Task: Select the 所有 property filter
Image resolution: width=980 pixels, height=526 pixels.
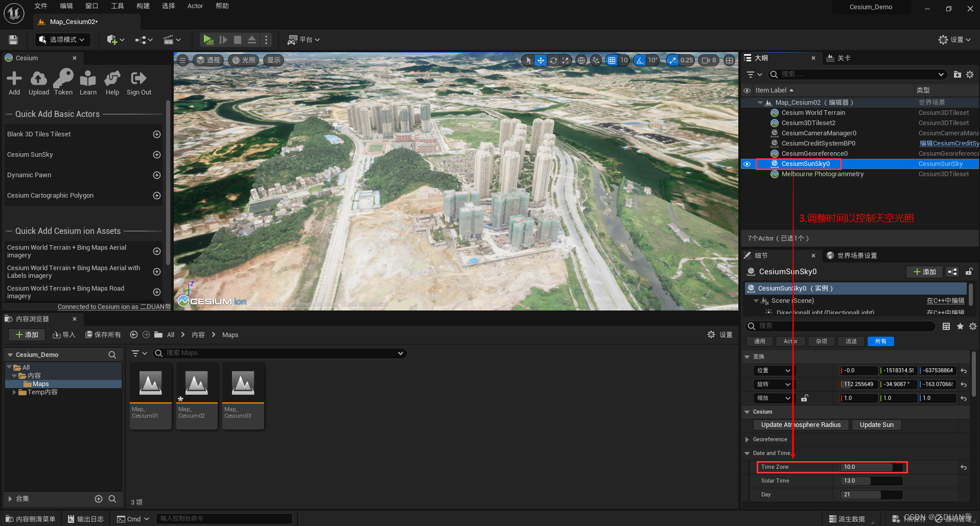Action: [881, 341]
